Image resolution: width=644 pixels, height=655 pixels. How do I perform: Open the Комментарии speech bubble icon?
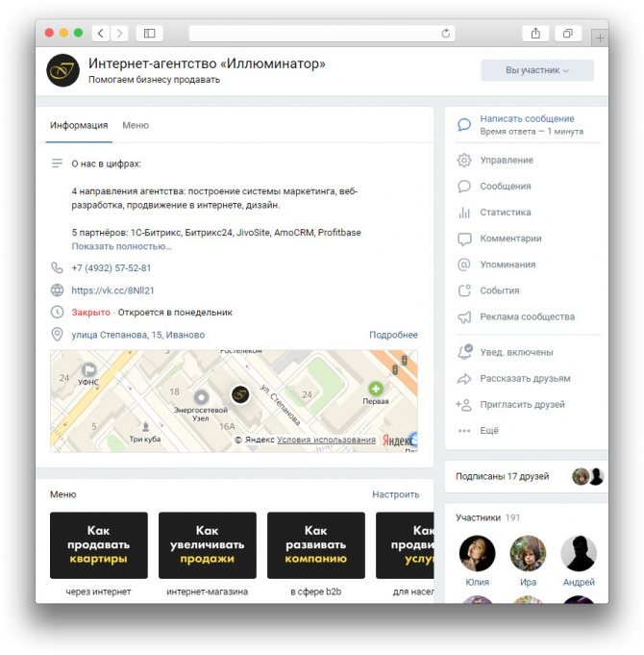(x=464, y=239)
